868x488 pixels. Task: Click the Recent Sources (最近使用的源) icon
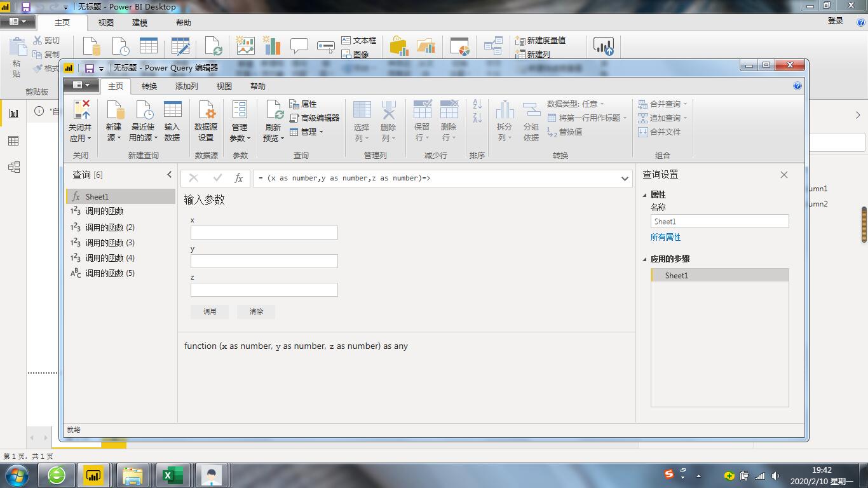tap(144, 109)
